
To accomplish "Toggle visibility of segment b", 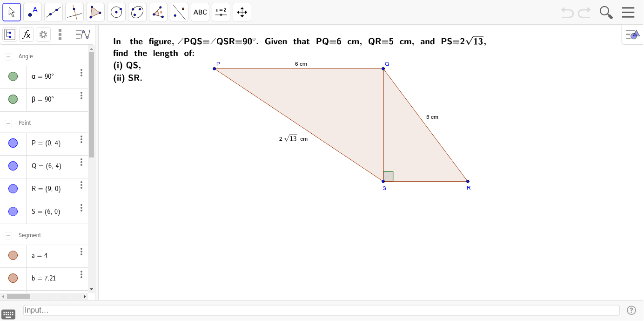I will point(13,278).
